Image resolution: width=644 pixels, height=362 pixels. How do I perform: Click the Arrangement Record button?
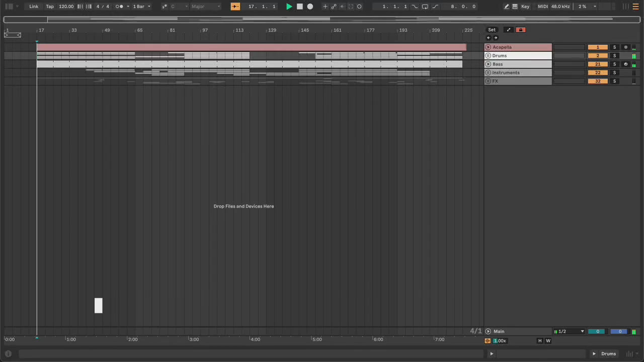point(310,7)
